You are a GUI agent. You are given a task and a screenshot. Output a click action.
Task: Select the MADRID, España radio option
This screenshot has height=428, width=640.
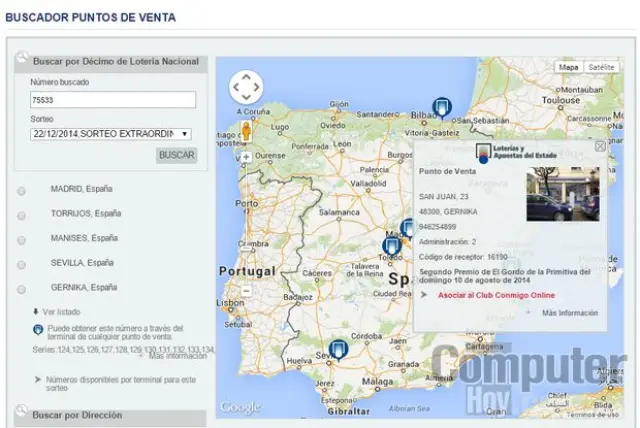(x=22, y=190)
